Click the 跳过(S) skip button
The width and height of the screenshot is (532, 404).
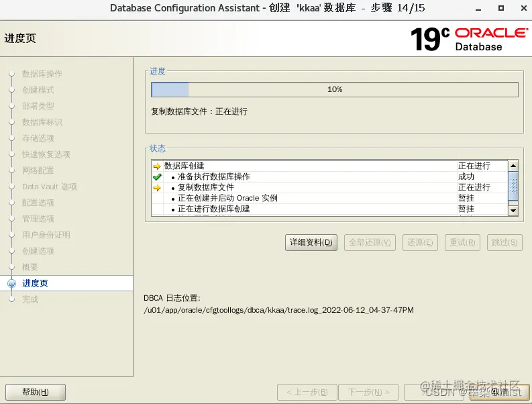click(504, 242)
